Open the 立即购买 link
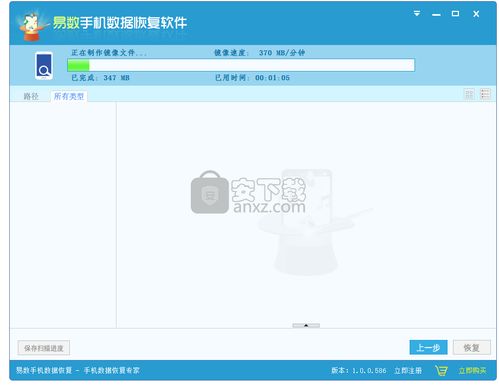The width and height of the screenshot is (499, 386). (x=472, y=371)
